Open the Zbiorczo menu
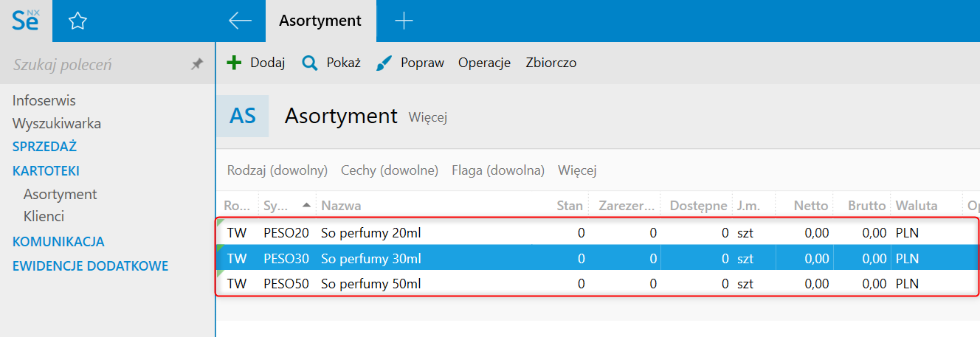The height and width of the screenshot is (337, 980). [x=551, y=63]
